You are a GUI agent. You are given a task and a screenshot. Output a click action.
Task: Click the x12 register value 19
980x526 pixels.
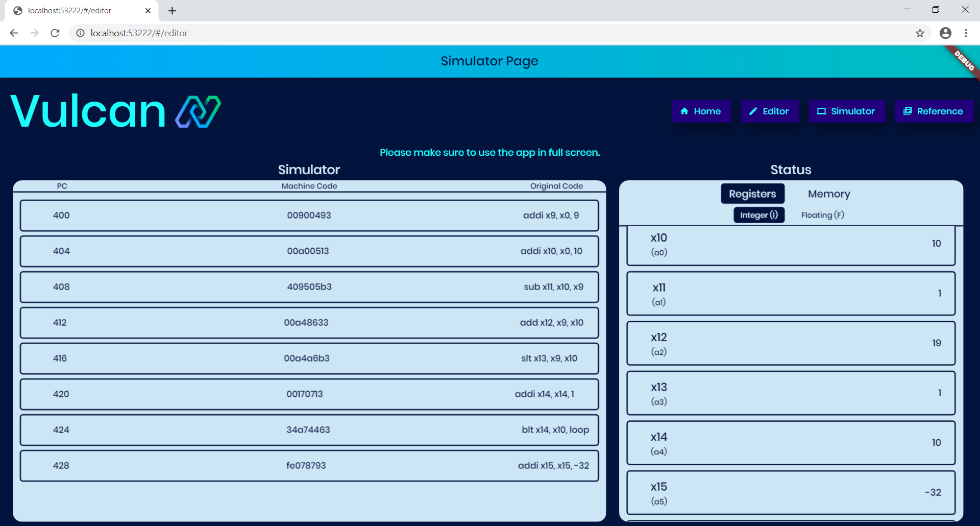click(x=937, y=343)
